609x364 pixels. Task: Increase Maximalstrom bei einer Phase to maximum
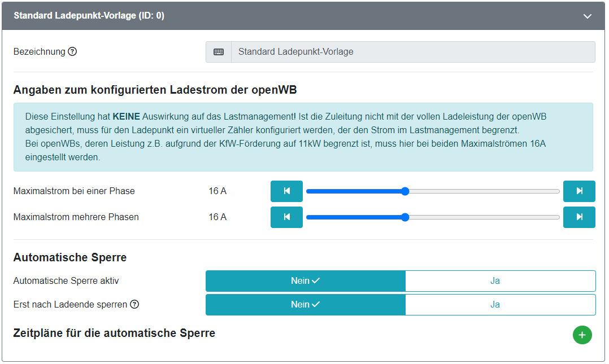click(579, 191)
